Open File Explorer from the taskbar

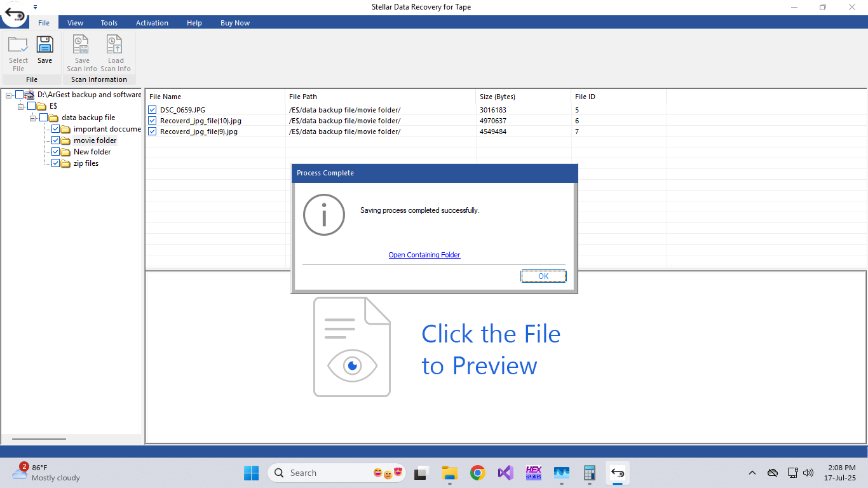pos(450,473)
